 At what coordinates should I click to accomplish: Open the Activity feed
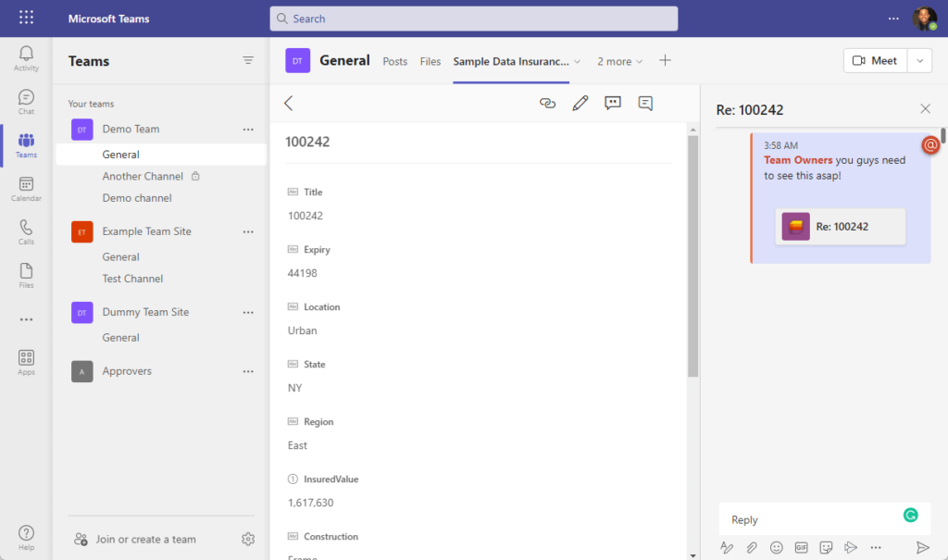26,58
